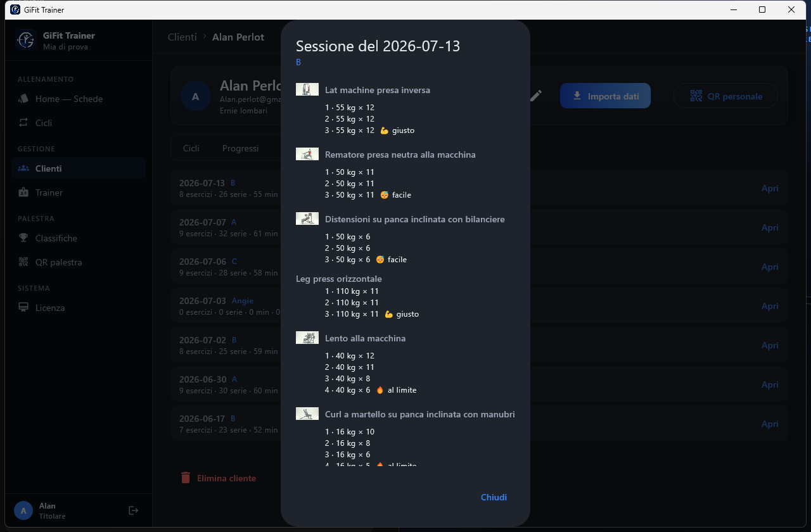Open the QR personale button
Image resolution: width=811 pixels, height=532 pixels.
point(725,96)
